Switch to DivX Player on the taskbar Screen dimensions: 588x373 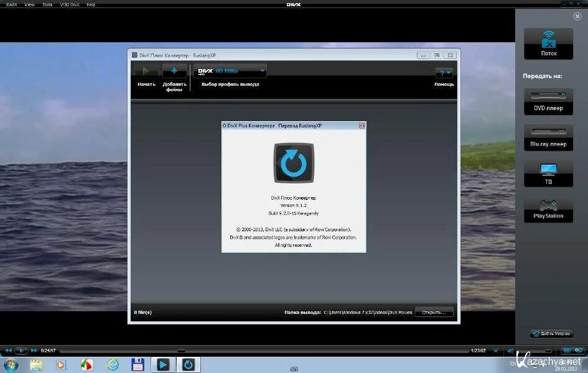(x=163, y=365)
